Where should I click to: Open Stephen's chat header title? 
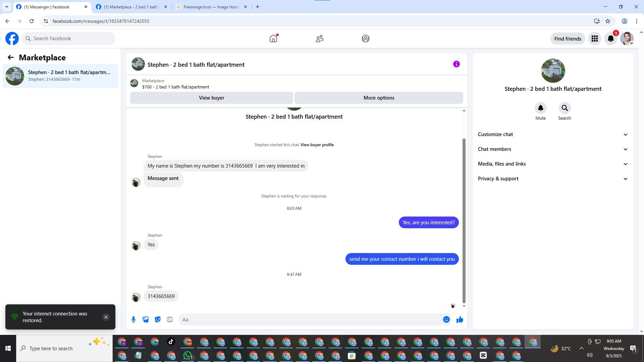click(196, 65)
